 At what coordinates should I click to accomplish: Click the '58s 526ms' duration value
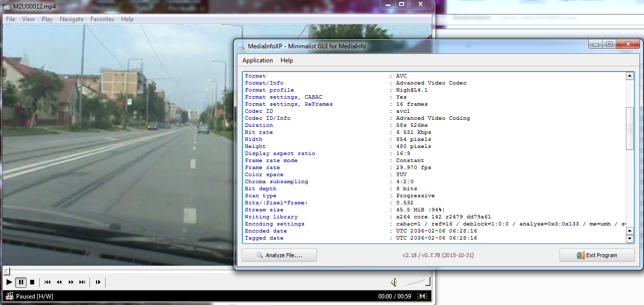pos(412,125)
